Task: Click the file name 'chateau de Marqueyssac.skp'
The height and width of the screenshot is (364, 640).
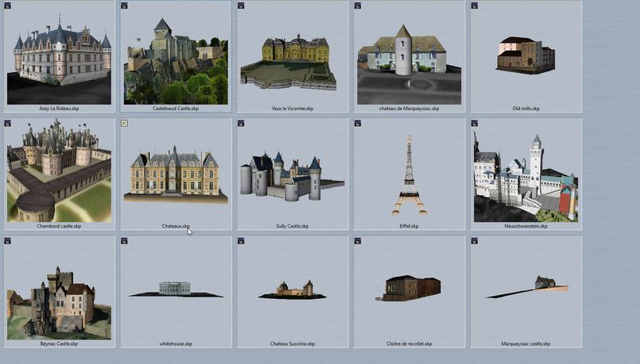Action: click(x=409, y=109)
